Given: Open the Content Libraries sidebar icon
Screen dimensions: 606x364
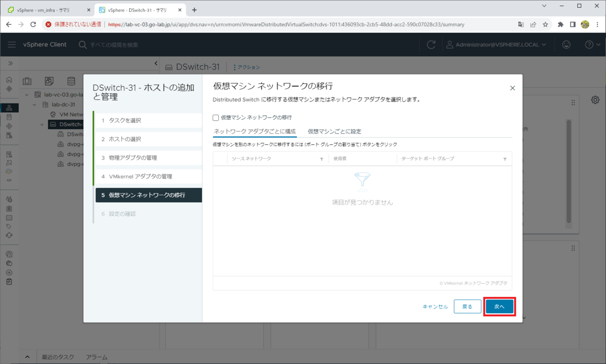Looking at the screenshot, I should (9, 117).
